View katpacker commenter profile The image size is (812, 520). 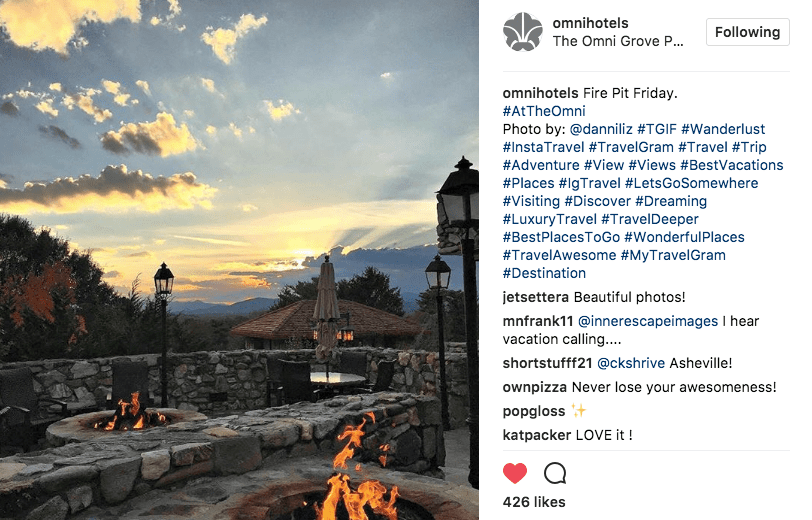pyautogui.click(x=537, y=435)
